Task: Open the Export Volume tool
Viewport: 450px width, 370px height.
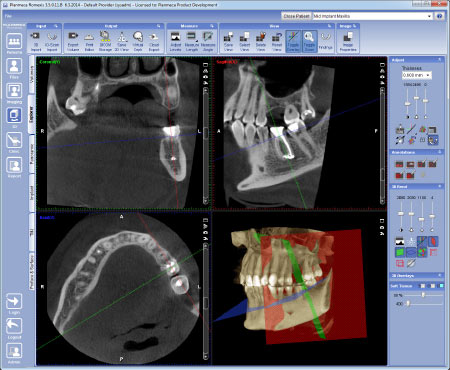Action: [x=73, y=41]
